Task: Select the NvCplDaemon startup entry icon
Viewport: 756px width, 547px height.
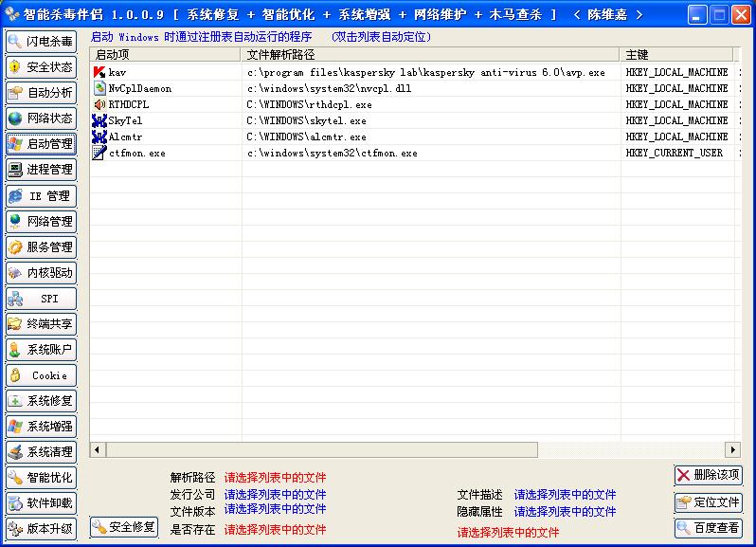Action: click(99, 88)
